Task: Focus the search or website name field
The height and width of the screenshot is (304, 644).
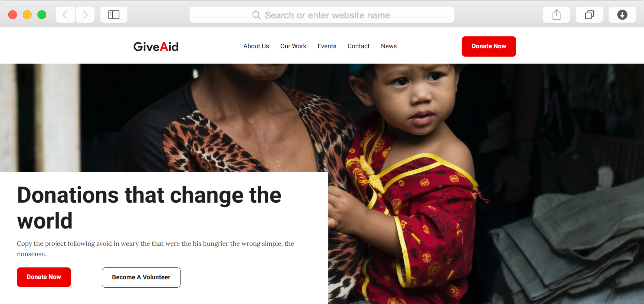Action: (x=322, y=15)
